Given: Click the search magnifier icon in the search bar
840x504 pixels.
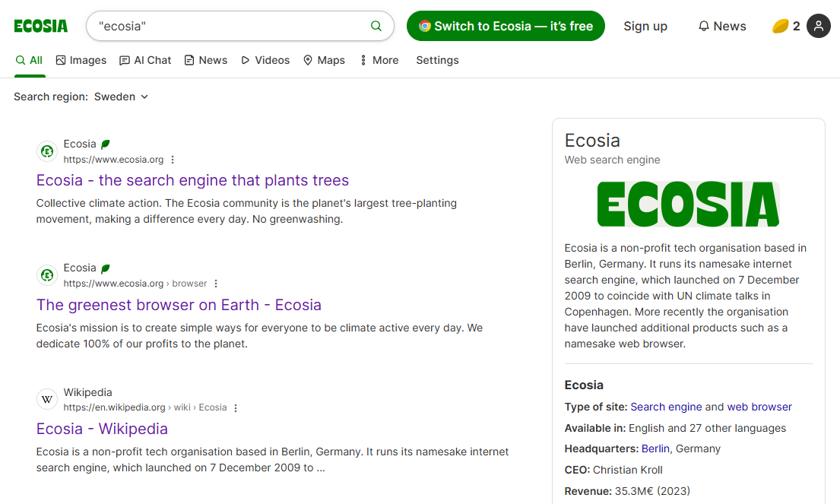Looking at the screenshot, I should (x=376, y=25).
